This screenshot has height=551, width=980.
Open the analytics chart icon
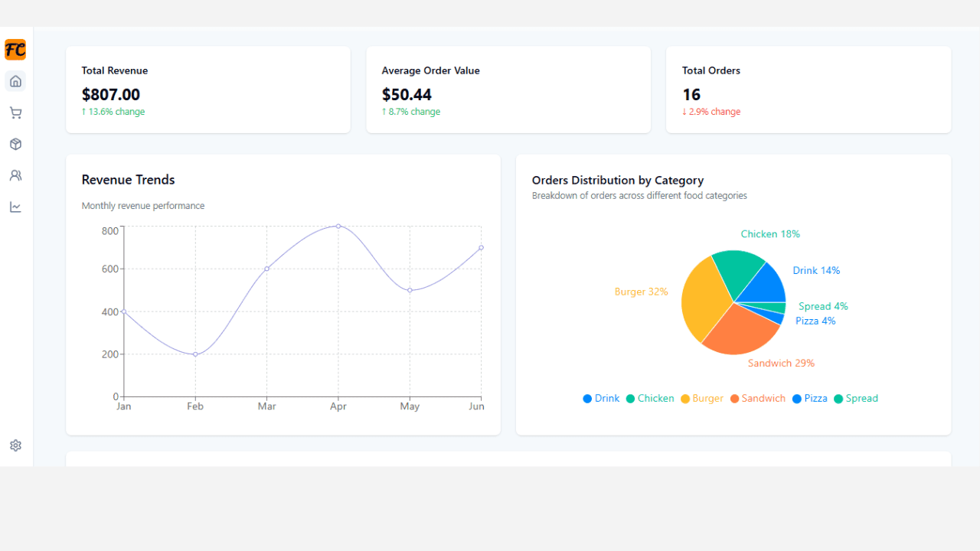coord(15,207)
